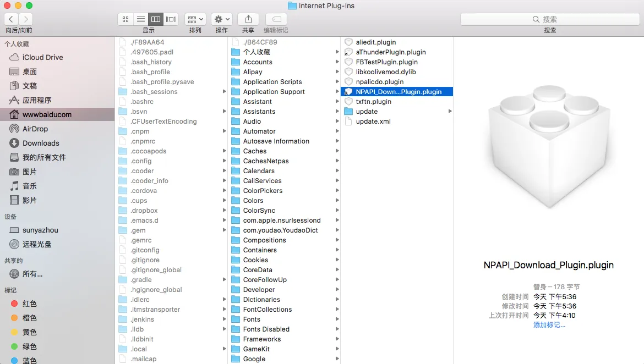
Task: Switch to Cover Flow view
Action: [171, 19]
